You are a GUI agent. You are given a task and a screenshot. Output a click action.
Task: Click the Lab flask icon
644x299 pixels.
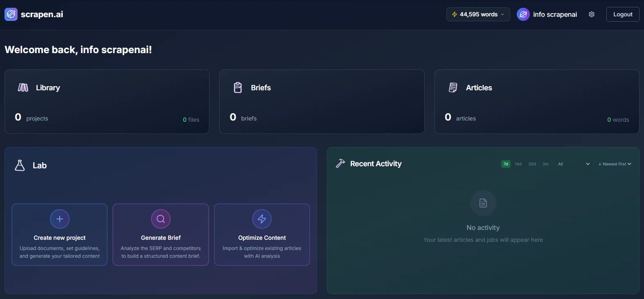(20, 165)
